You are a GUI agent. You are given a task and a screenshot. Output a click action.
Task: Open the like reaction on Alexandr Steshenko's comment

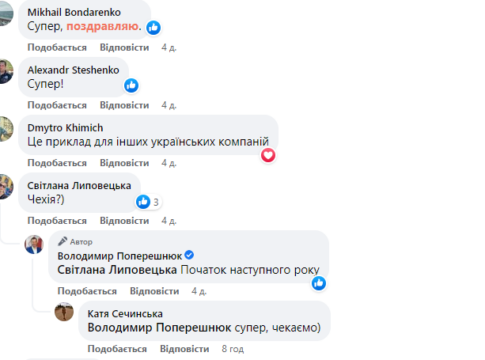click(x=131, y=85)
